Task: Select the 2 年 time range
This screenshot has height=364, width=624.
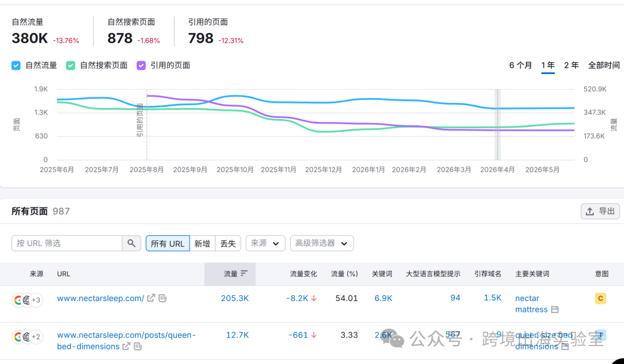Action: tap(571, 65)
